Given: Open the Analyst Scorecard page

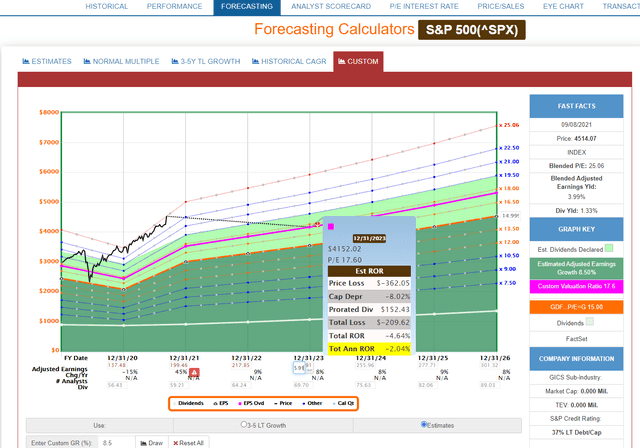Looking at the screenshot, I should point(331,7).
